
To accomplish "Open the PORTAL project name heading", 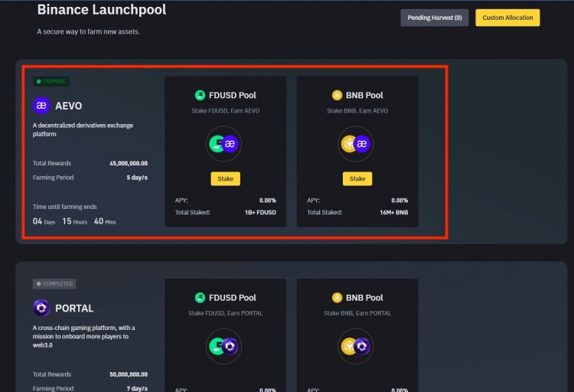I will point(74,309).
